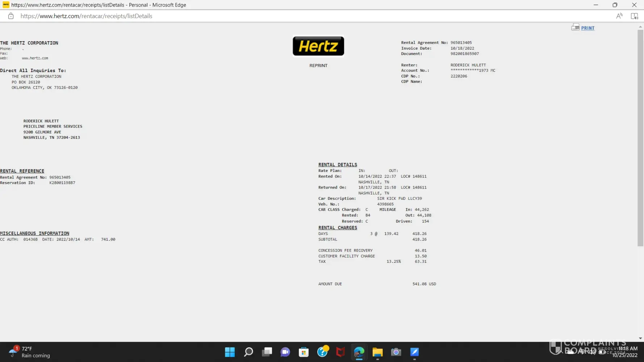The height and width of the screenshot is (362, 644).
Task: Close the Microsoft Edge window
Action: [x=634, y=5]
